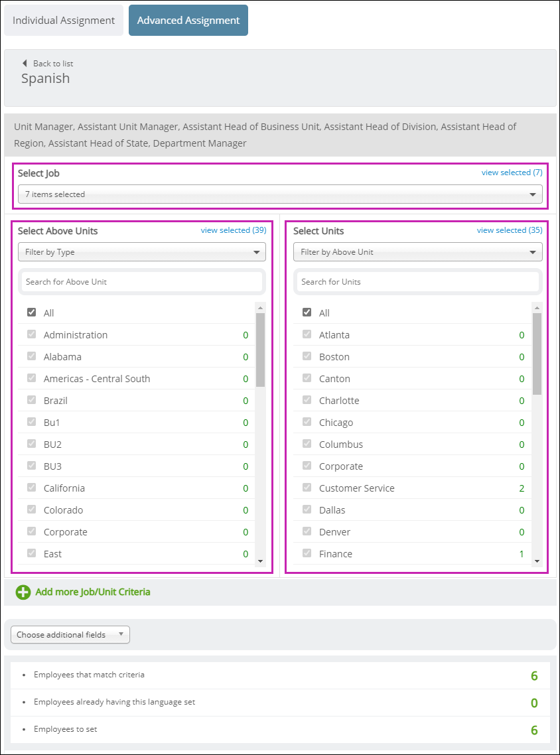Click Add more Job/Unit Criteria

pos(93,592)
